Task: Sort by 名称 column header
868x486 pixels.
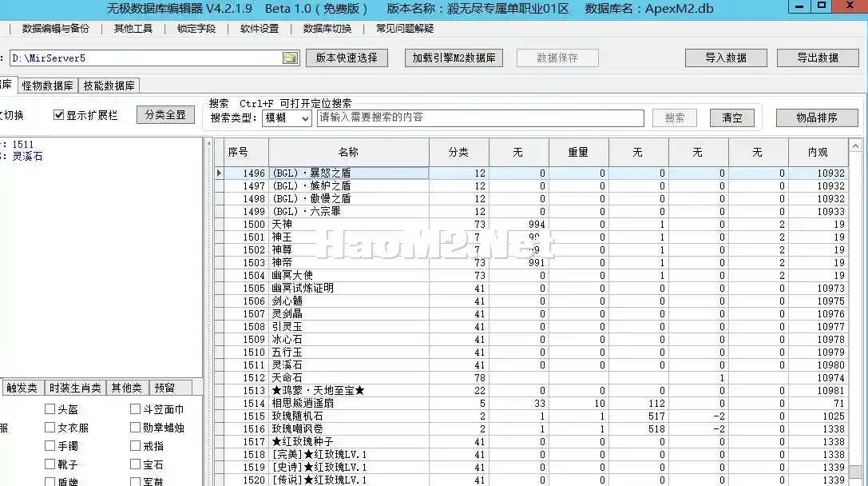Action: point(348,152)
